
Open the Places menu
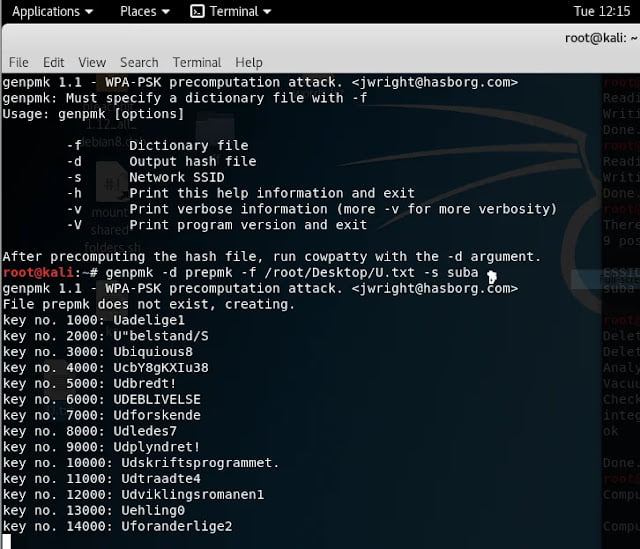click(144, 11)
